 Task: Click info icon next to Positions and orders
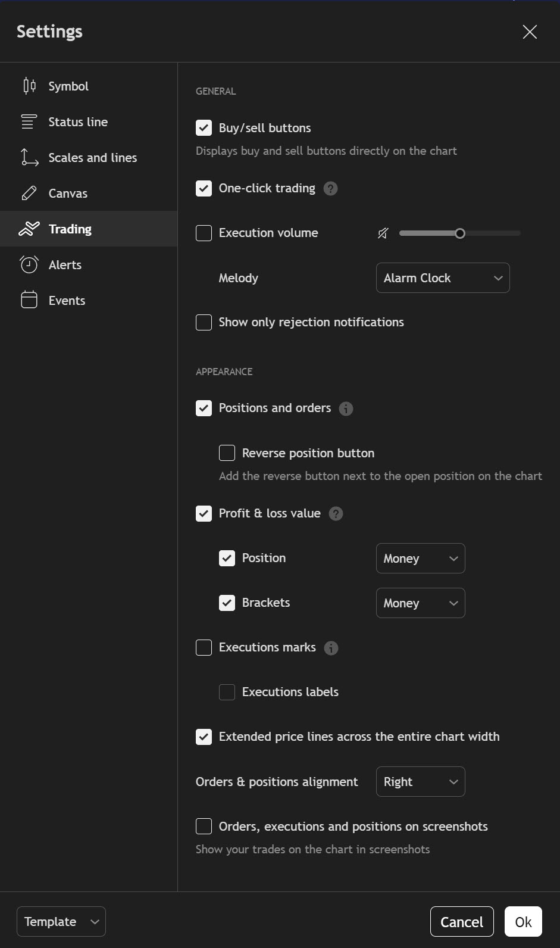(x=346, y=408)
